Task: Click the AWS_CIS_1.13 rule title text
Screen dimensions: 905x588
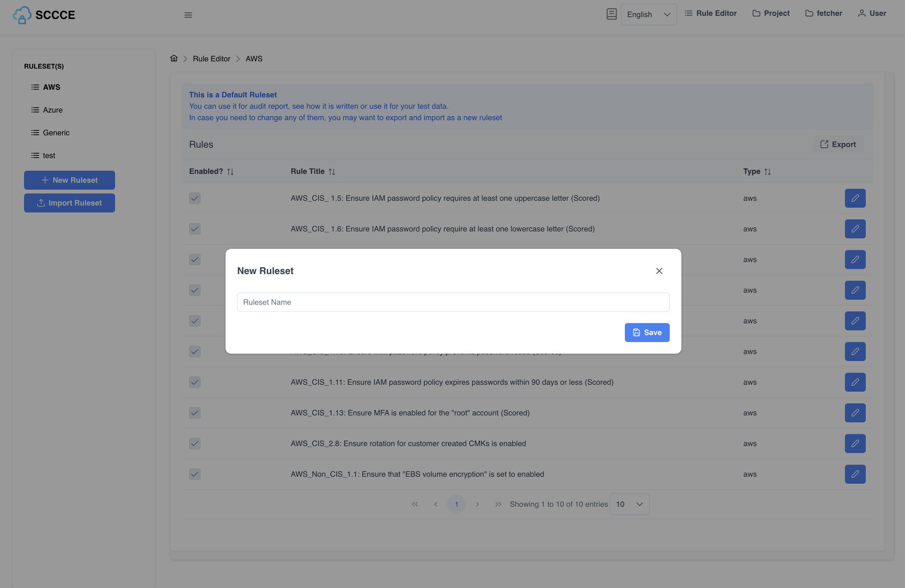Action: (410, 413)
